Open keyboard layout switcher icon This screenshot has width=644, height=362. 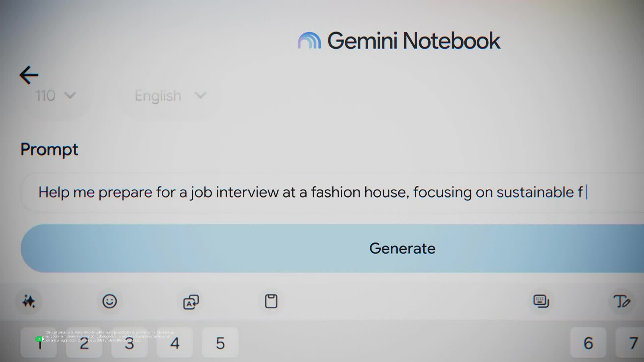tap(541, 301)
